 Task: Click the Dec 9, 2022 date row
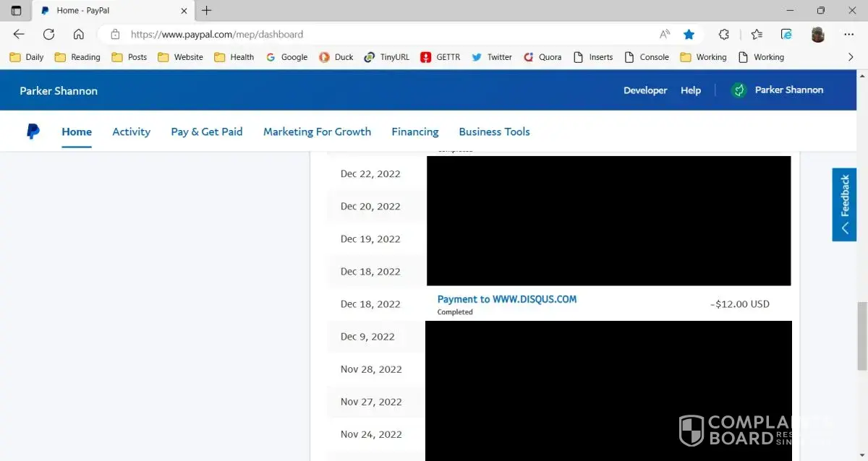tap(367, 337)
